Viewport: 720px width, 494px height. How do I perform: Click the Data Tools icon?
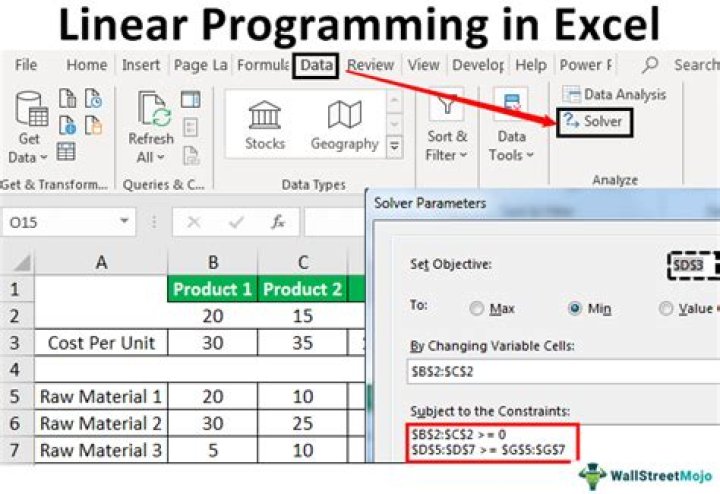(x=512, y=105)
